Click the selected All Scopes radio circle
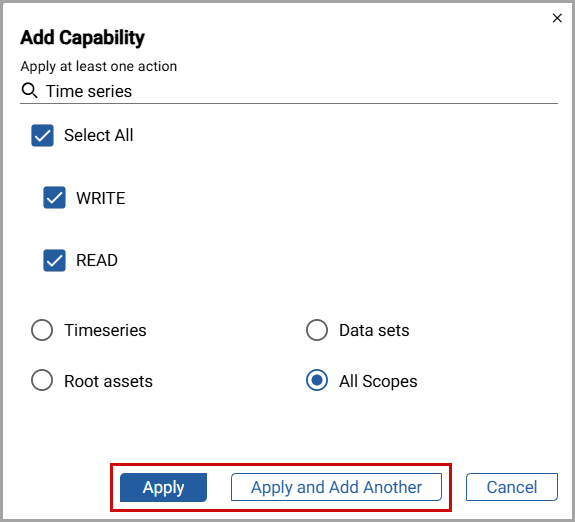The width and height of the screenshot is (575, 522). tap(317, 380)
